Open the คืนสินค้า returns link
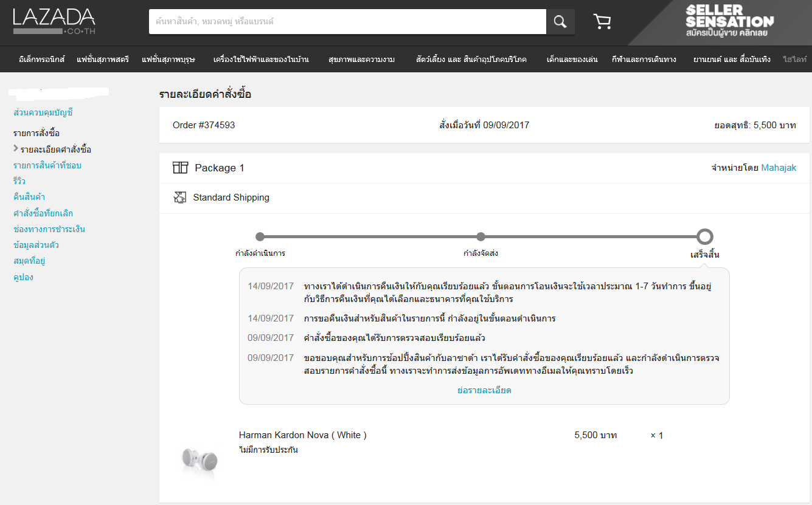This screenshot has width=812, height=505. (29, 197)
